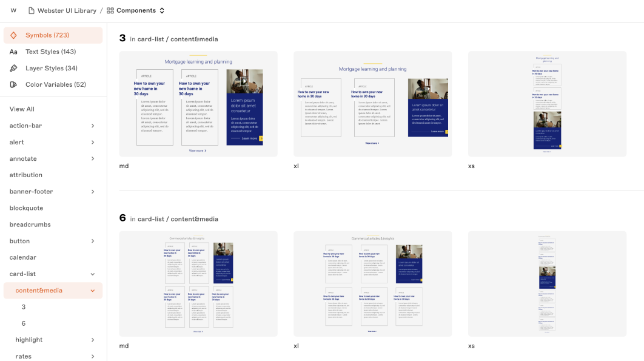Click the Components grid icon
Screen dimensions: 644x361
pyautogui.click(x=110, y=11)
